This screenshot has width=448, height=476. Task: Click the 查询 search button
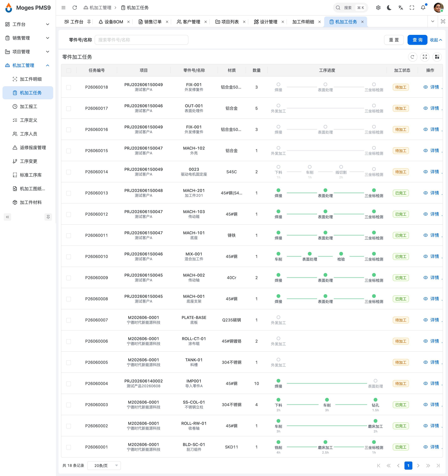[x=417, y=40]
